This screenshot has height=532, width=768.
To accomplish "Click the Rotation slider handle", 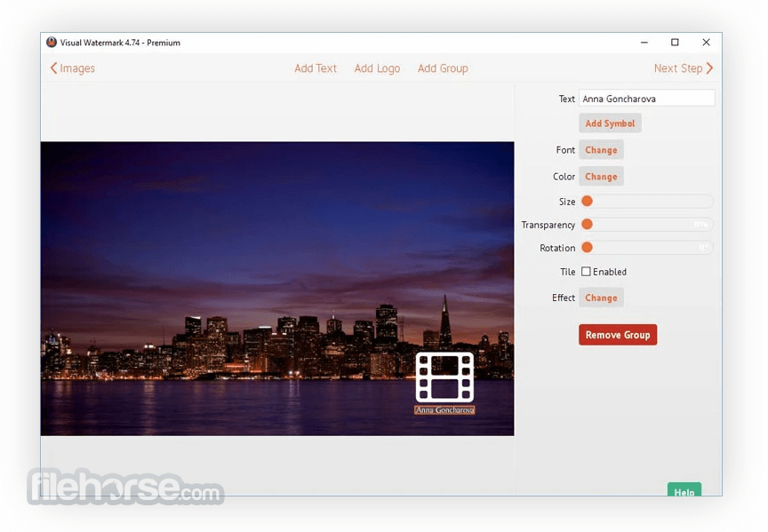I will [587, 247].
